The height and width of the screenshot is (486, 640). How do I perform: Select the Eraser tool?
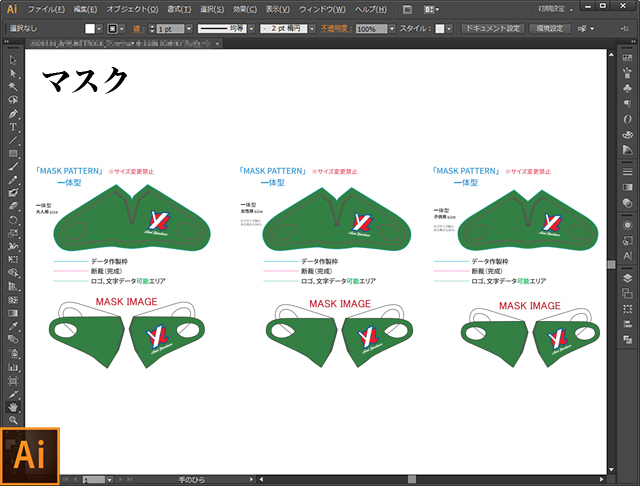tap(13, 206)
